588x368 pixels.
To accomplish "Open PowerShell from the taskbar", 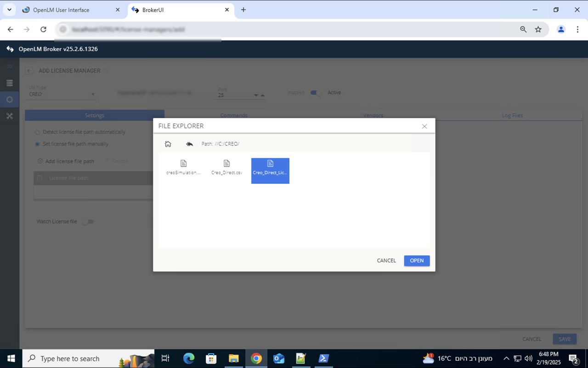I will 323,358.
